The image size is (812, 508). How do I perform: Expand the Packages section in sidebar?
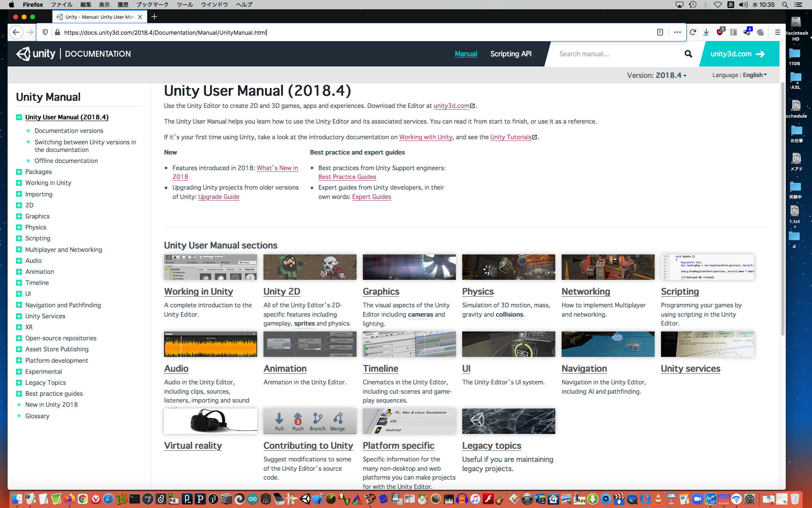(x=19, y=172)
